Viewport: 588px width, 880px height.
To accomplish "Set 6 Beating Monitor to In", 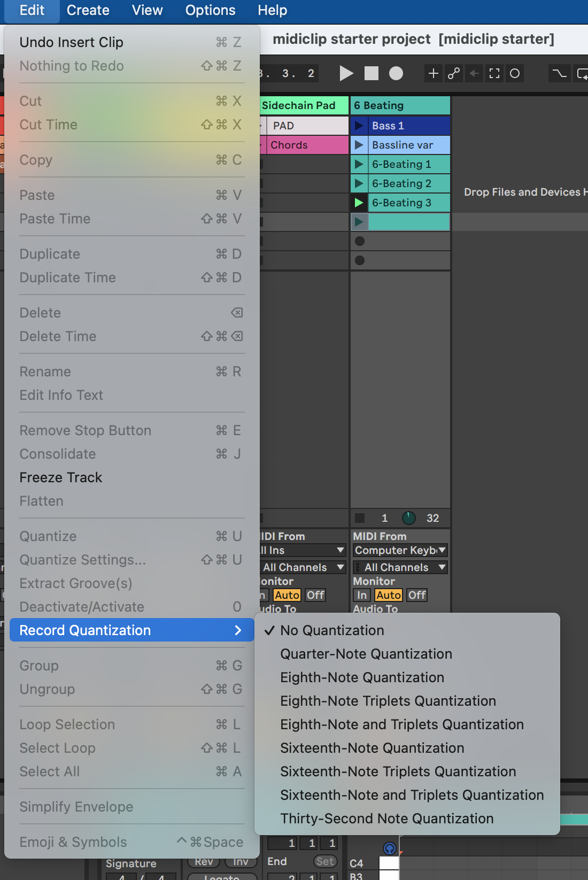I will (362, 595).
